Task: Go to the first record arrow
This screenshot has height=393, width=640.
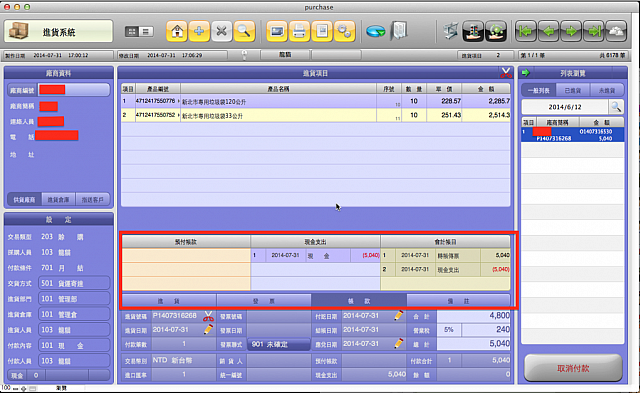Action: point(526,31)
